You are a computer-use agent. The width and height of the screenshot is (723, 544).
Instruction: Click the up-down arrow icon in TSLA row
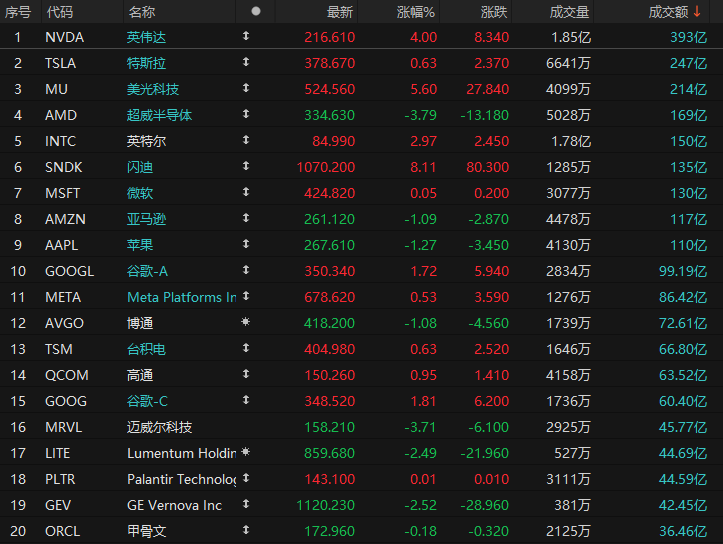coord(246,62)
